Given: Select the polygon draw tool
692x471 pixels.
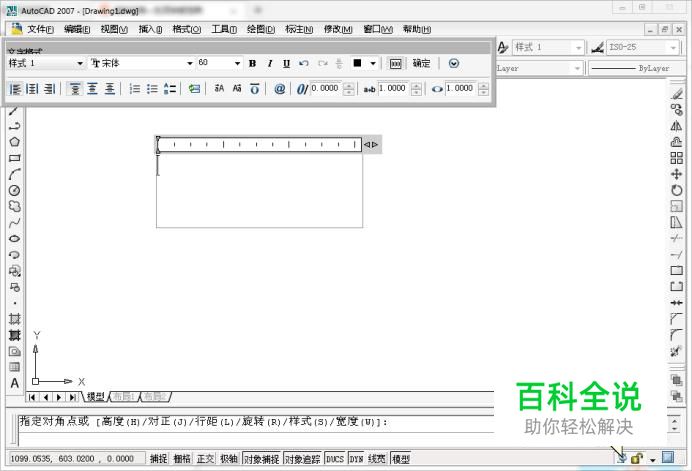Looking at the screenshot, I should (x=15, y=142).
